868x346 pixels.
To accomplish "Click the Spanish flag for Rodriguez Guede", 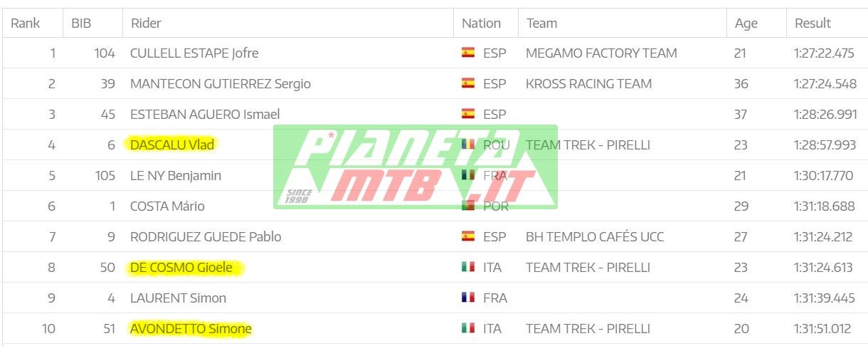I will (468, 236).
